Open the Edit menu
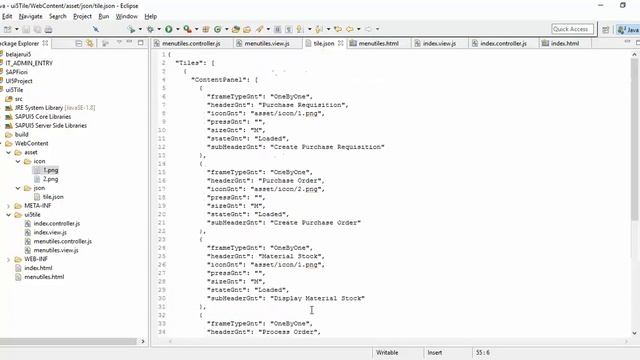The height and width of the screenshot is (360, 640). click(7, 16)
